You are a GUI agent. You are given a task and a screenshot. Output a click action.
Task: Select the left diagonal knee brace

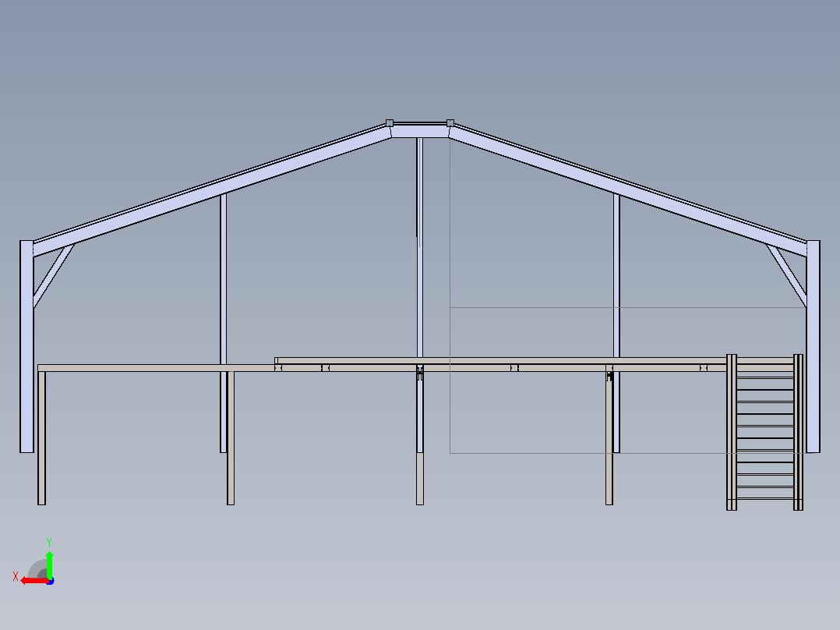click(x=54, y=276)
